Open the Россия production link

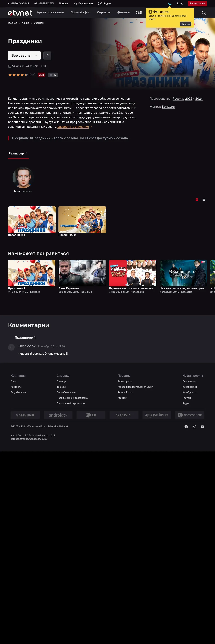pos(178,98)
